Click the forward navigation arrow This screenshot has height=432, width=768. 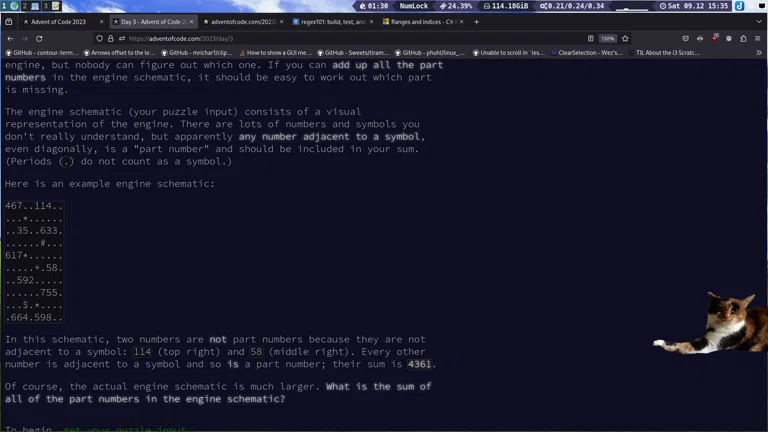(x=24, y=39)
